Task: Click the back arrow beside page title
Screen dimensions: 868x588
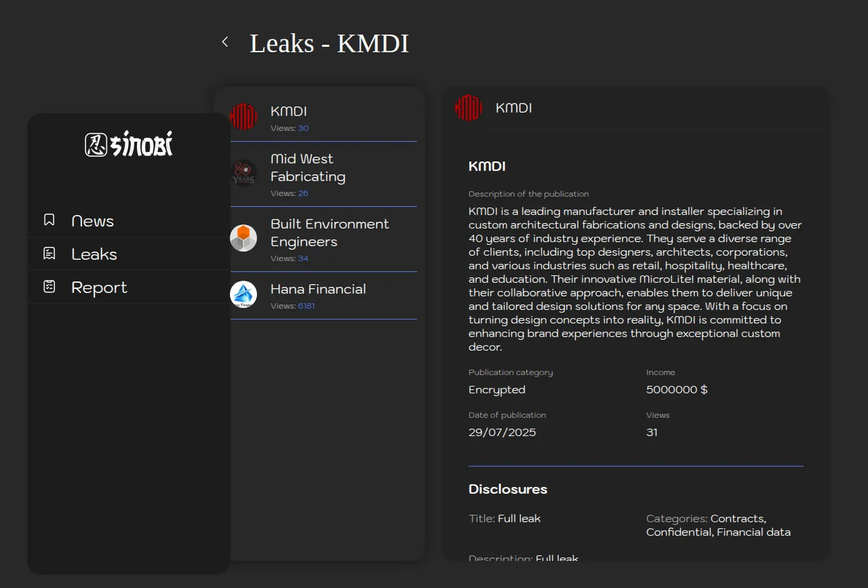Action: pos(225,42)
